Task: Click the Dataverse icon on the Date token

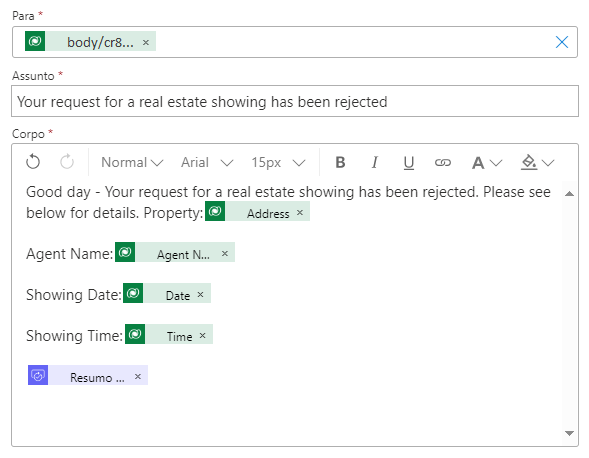Action: [133, 293]
